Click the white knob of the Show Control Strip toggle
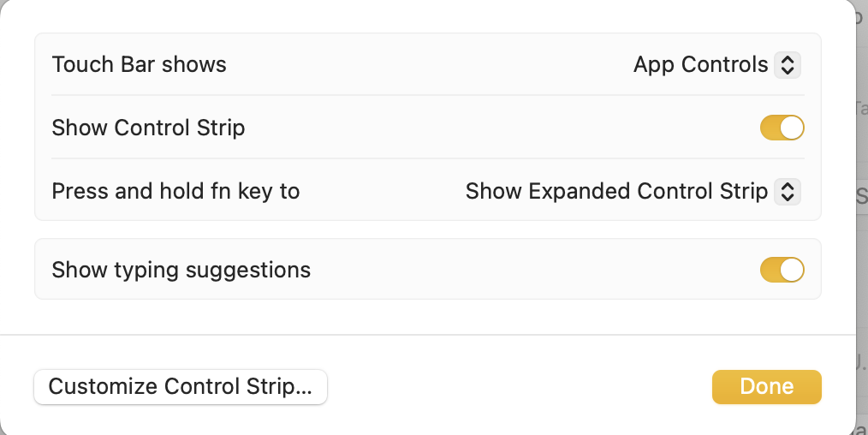868x435 pixels. point(793,128)
